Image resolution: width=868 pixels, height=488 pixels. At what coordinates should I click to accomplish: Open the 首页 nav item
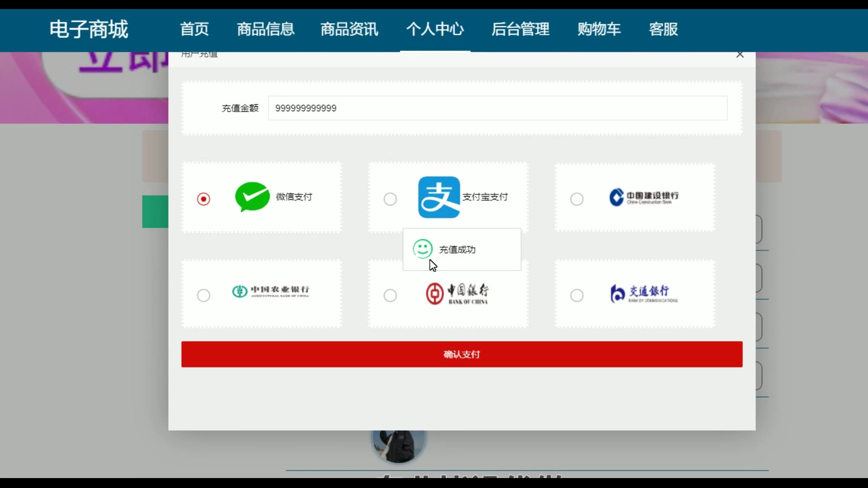pos(194,29)
